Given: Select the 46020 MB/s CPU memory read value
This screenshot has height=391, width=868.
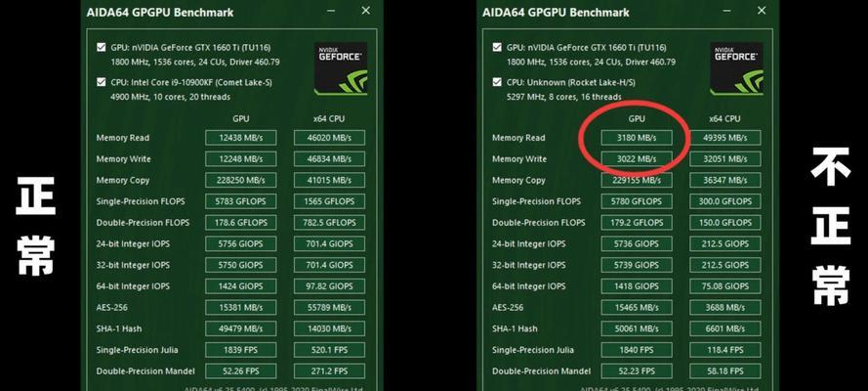Looking at the screenshot, I should tap(329, 138).
